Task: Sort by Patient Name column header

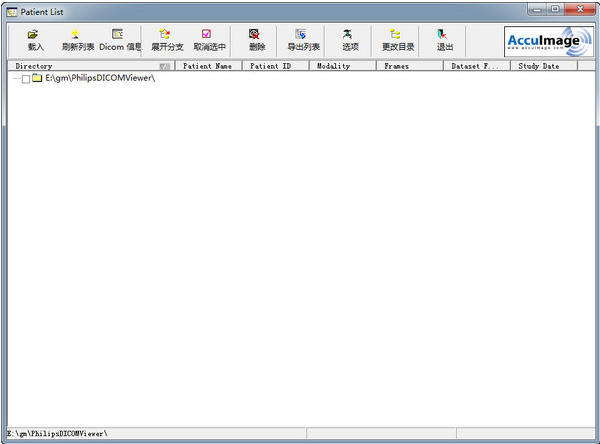Action: [x=208, y=66]
